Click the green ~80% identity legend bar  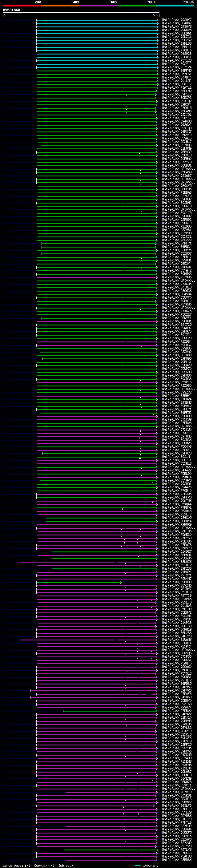click(136, 6)
